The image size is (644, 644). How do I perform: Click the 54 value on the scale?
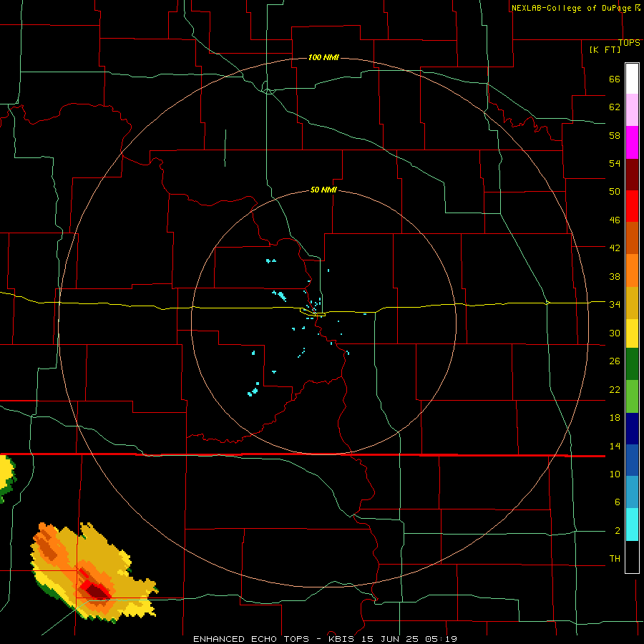(615, 163)
